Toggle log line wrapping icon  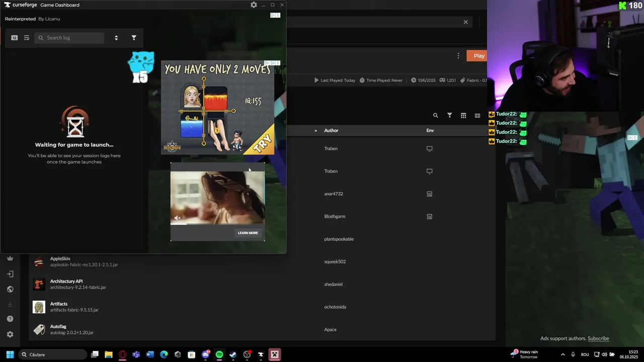click(27, 38)
